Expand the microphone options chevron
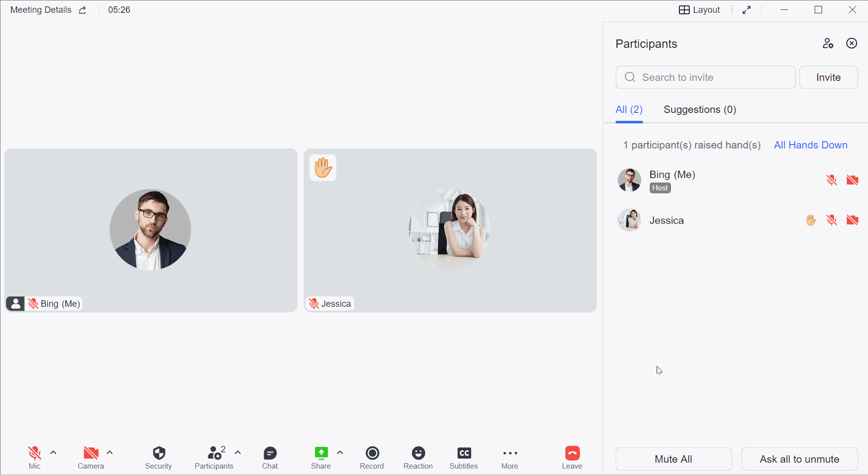The height and width of the screenshot is (475, 868). coord(53,452)
